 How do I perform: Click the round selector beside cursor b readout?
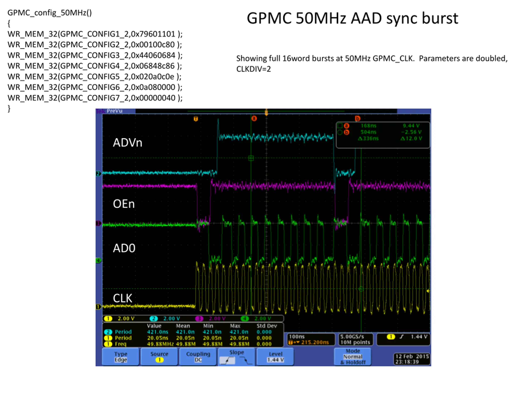pos(340,132)
